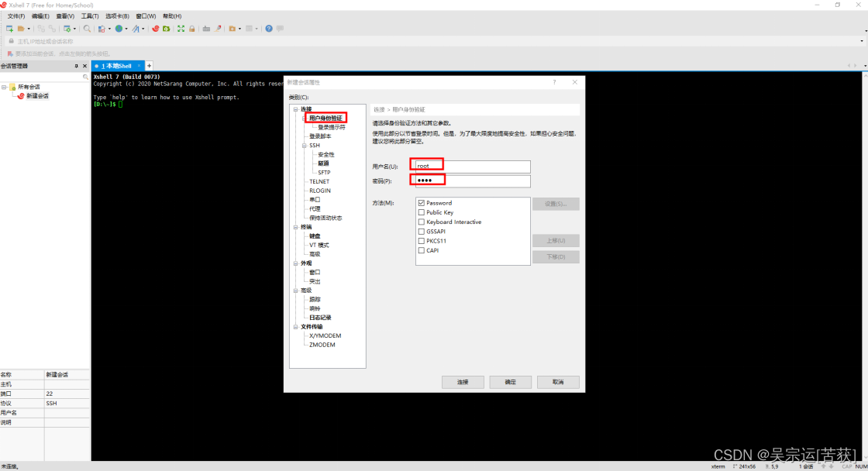
Task: Enable the Keyboard Interactive checkbox
Action: [x=422, y=222]
